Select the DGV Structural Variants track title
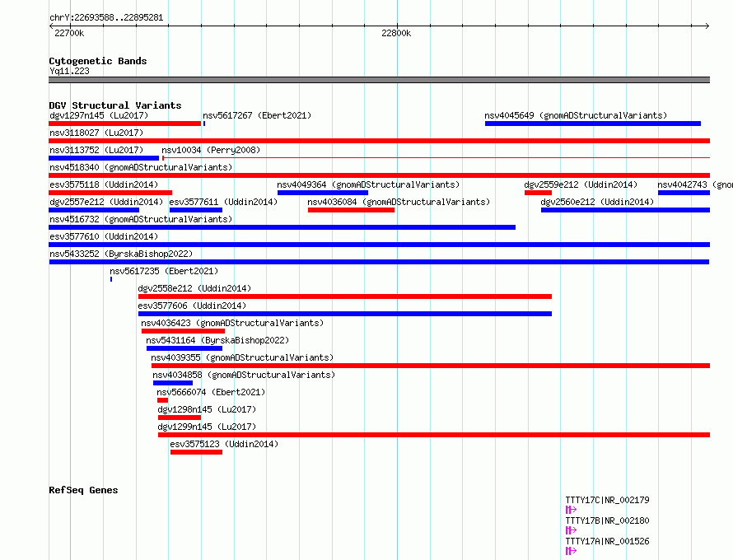The image size is (733, 560). click(x=115, y=105)
